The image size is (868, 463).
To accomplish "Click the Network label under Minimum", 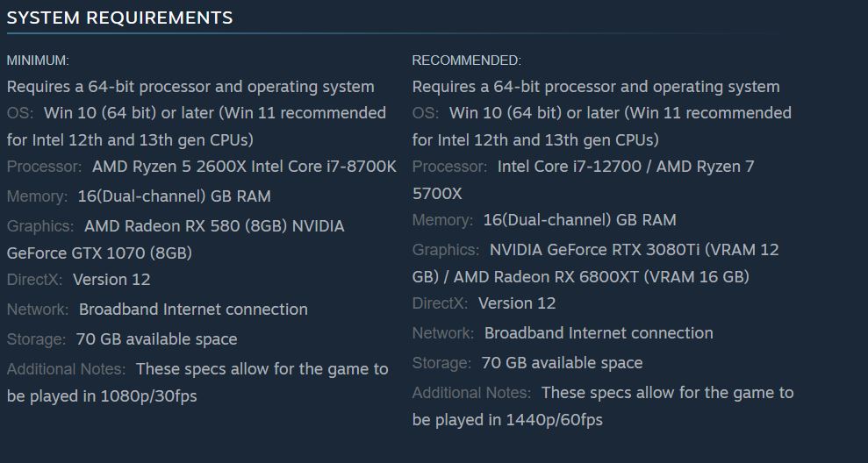I will tap(38, 310).
